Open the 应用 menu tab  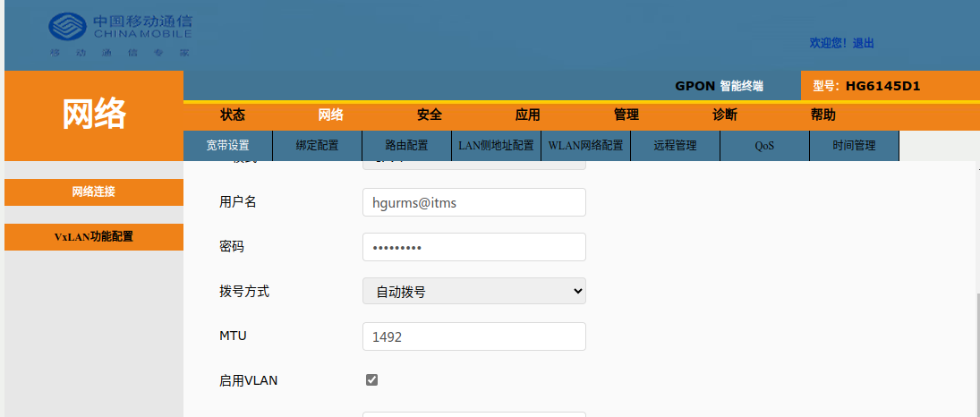pyautogui.click(x=528, y=115)
